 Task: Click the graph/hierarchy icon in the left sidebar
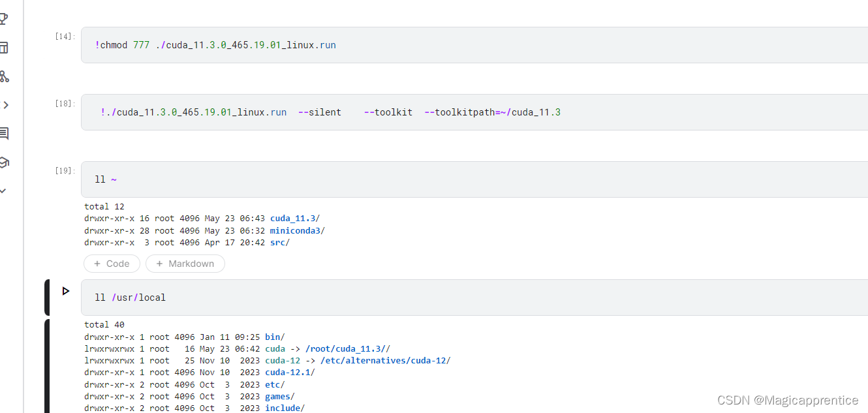click(x=5, y=77)
